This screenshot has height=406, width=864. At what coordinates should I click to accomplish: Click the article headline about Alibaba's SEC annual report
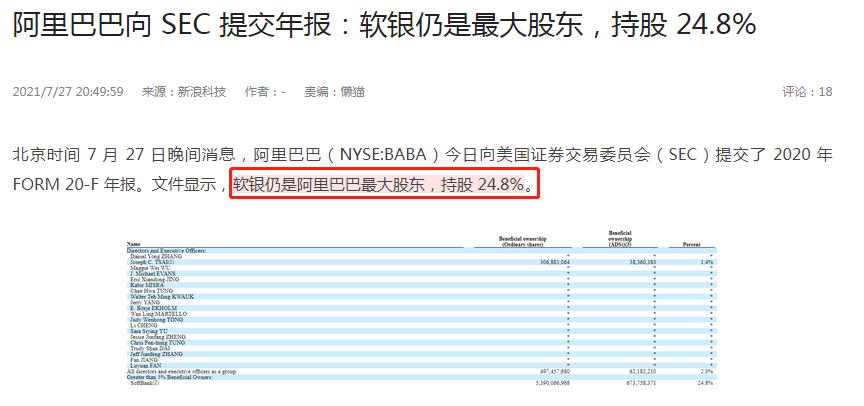coord(384,25)
